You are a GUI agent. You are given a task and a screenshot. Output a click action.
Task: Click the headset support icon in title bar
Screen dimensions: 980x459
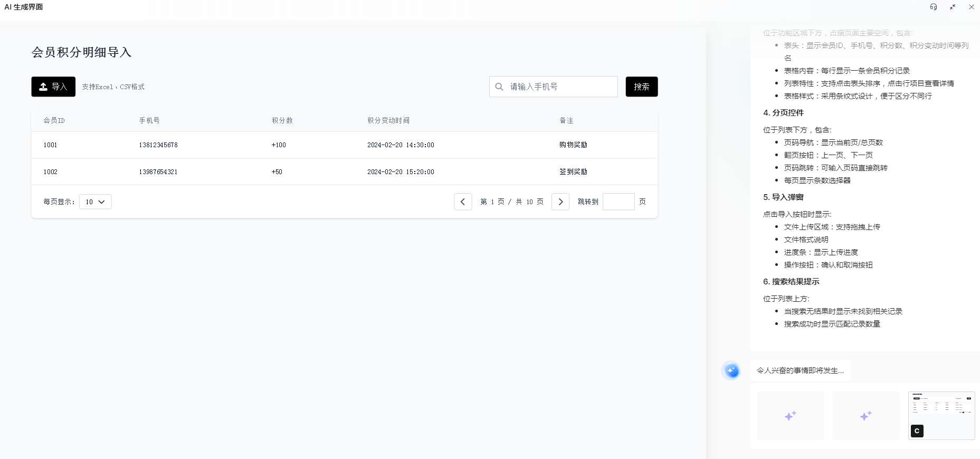click(934, 7)
